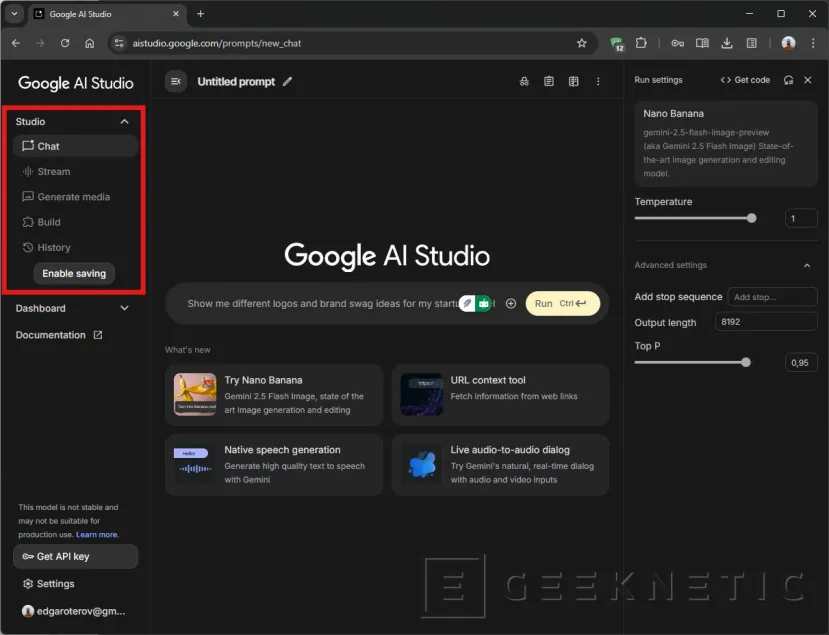Open Native speech generation card

(x=274, y=465)
